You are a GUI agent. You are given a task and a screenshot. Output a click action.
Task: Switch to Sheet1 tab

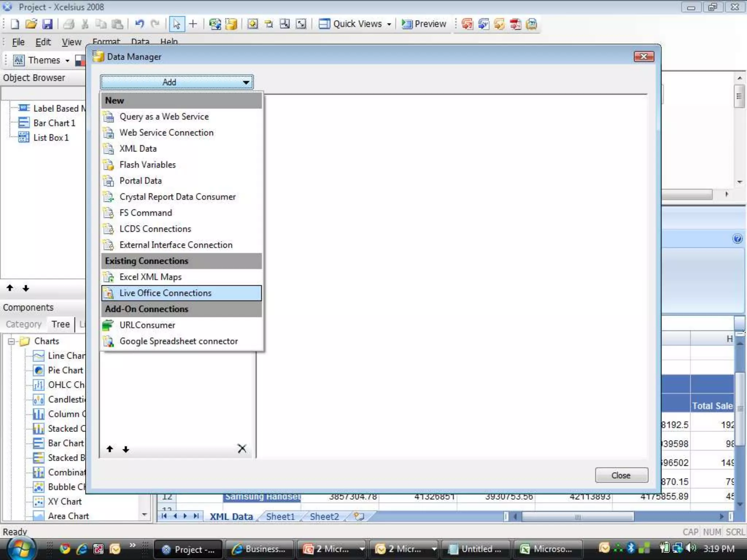280,517
